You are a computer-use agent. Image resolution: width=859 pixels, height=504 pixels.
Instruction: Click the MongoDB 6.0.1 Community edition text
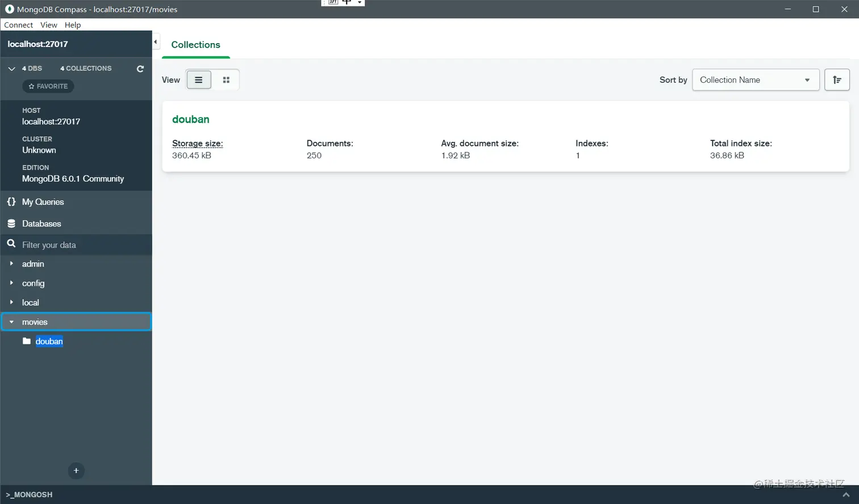[73, 179]
